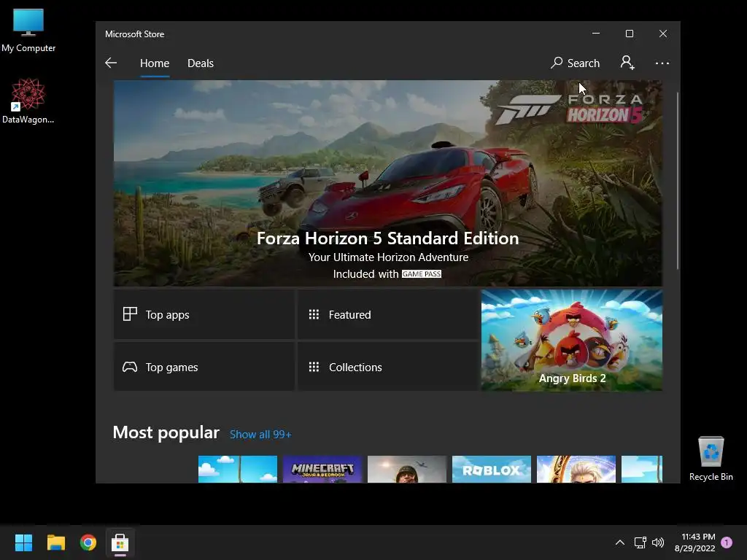747x560 pixels.
Task: Open the three-dot more options menu
Action: [x=662, y=63]
